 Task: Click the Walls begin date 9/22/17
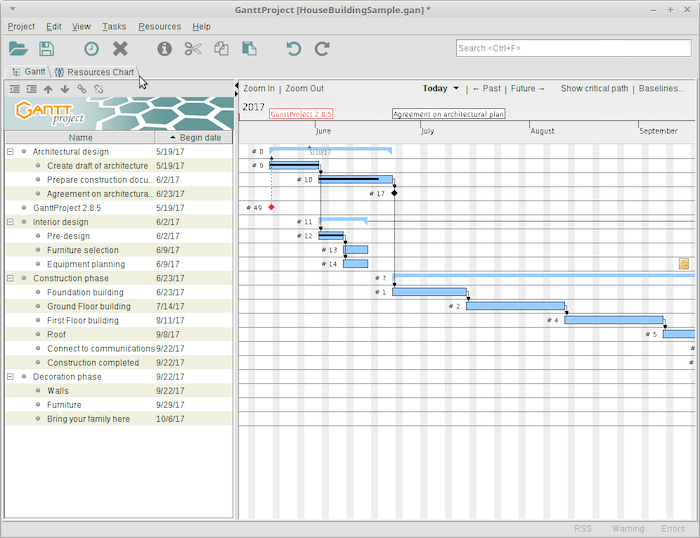(170, 391)
